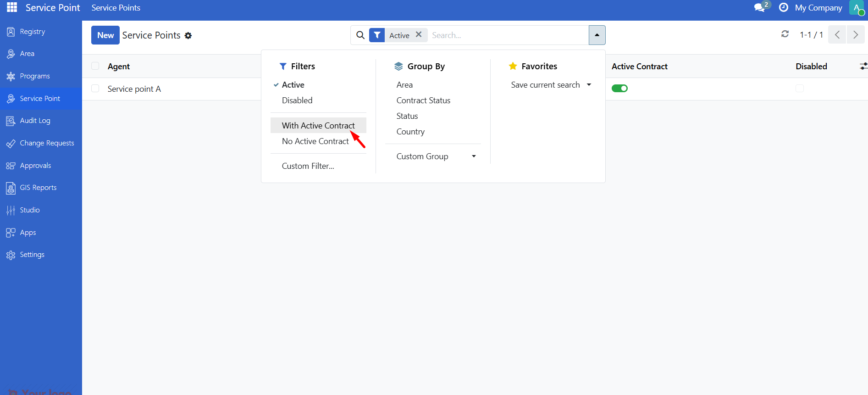Sort by Active Contract column header
The height and width of the screenshot is (395, 868).
click(639, 67)
